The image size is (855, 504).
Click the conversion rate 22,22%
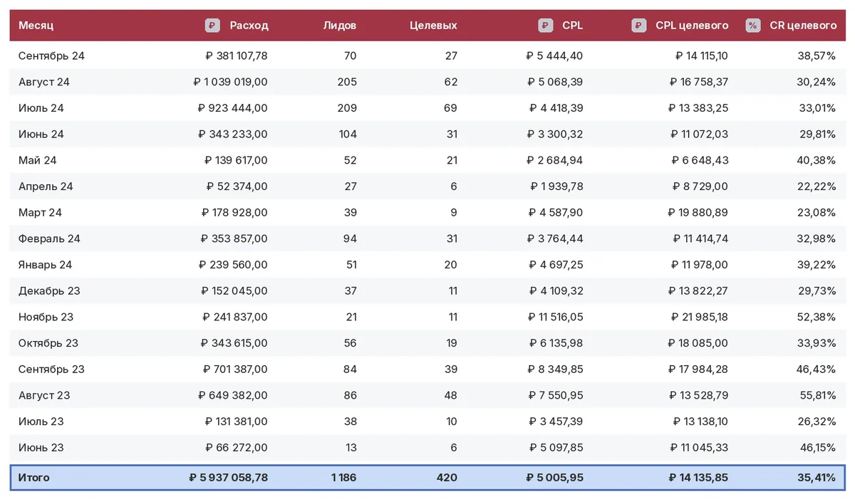[x=817, y=187]
